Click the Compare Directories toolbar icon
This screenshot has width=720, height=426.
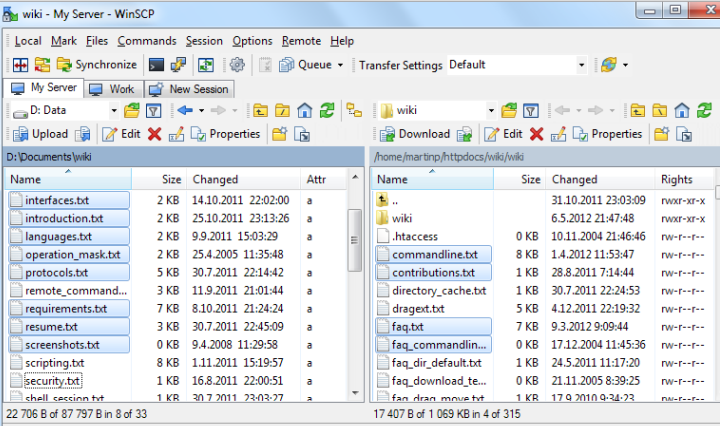click(x=20, y=65)
